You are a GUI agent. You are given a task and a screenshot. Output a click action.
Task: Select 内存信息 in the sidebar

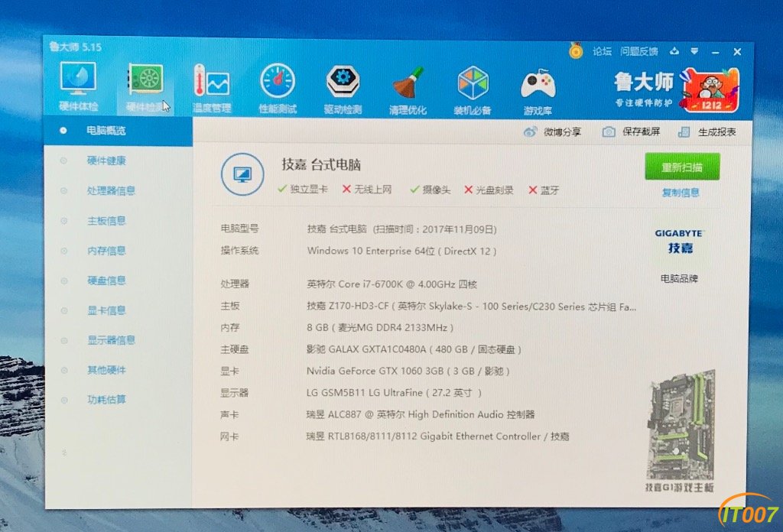pos(106,251)
